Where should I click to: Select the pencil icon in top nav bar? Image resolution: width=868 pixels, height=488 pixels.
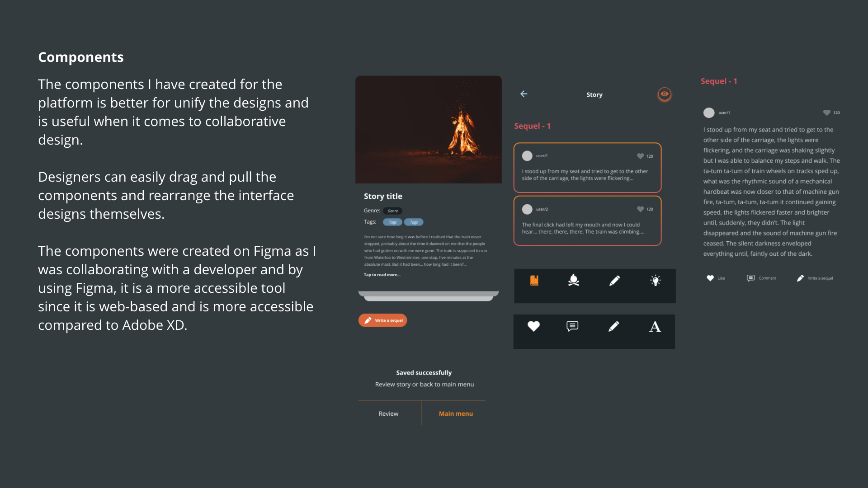pyautogui.click(x=614, y=281)
